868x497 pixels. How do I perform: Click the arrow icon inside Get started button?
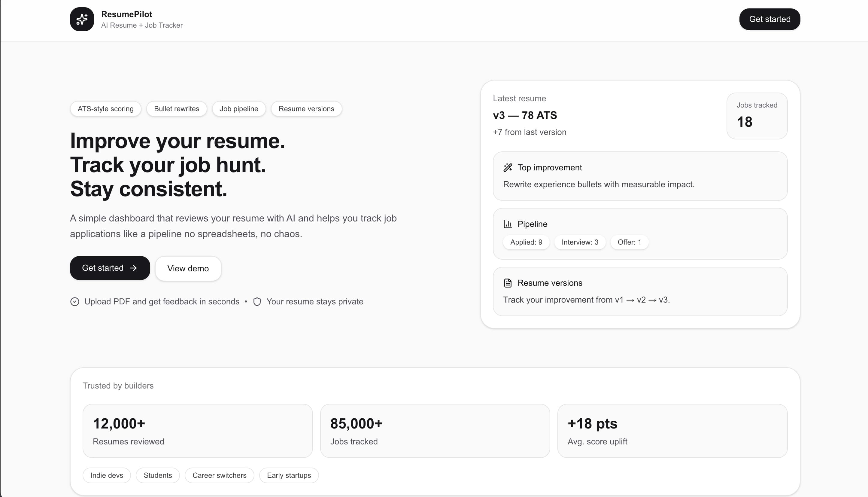[134, 268]
